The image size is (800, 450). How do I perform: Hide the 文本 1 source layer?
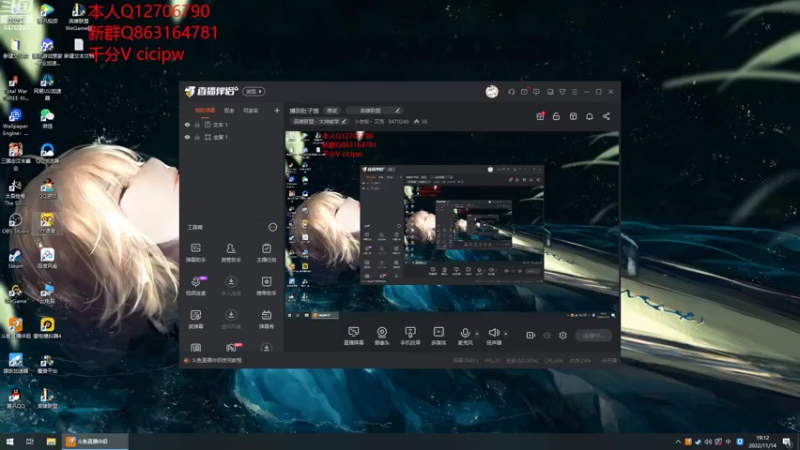(187, 124)
